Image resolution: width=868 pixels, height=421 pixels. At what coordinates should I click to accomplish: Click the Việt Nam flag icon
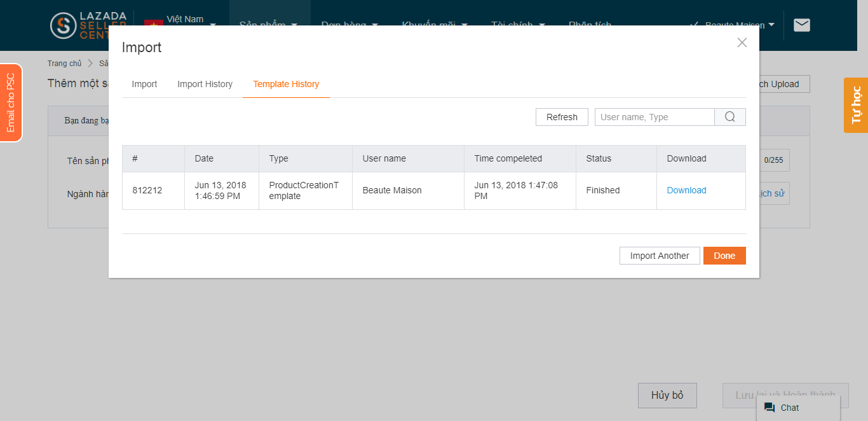(x=153, y=22)
